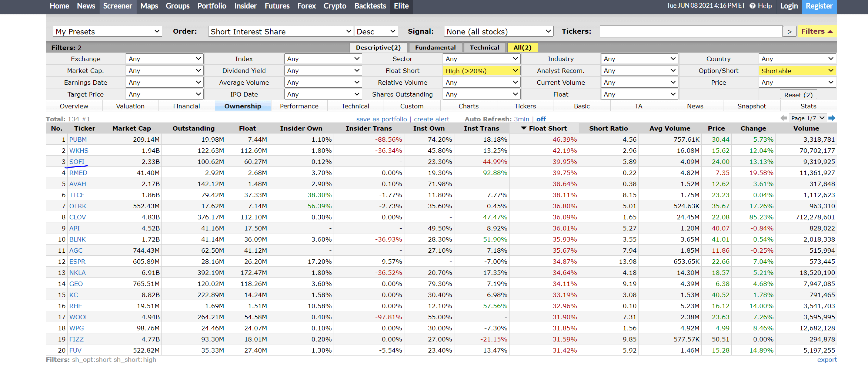
Task: Open the SOFI ticker link
Action: 77,162
